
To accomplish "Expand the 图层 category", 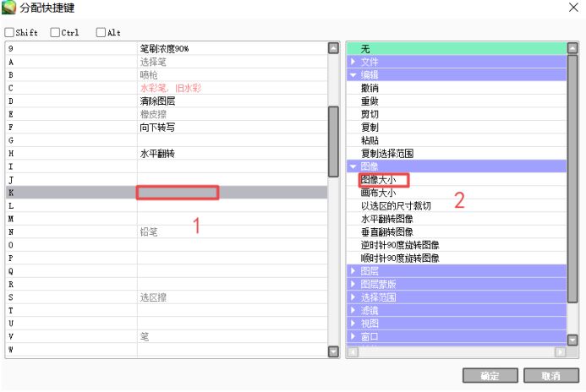I will coord(354,271).
